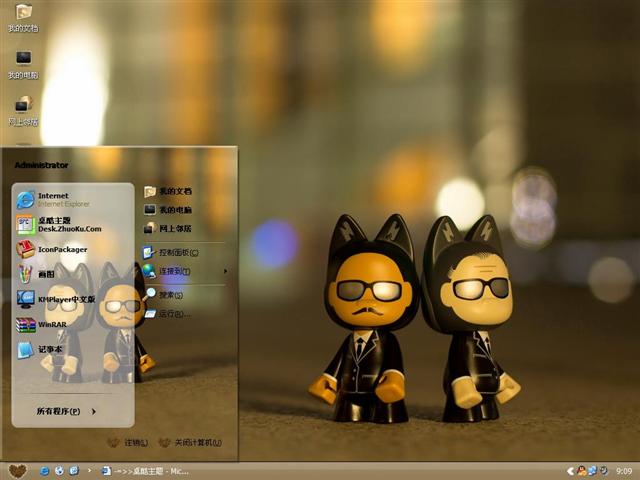Open 我的文档 in Start menu right pane

168,191
